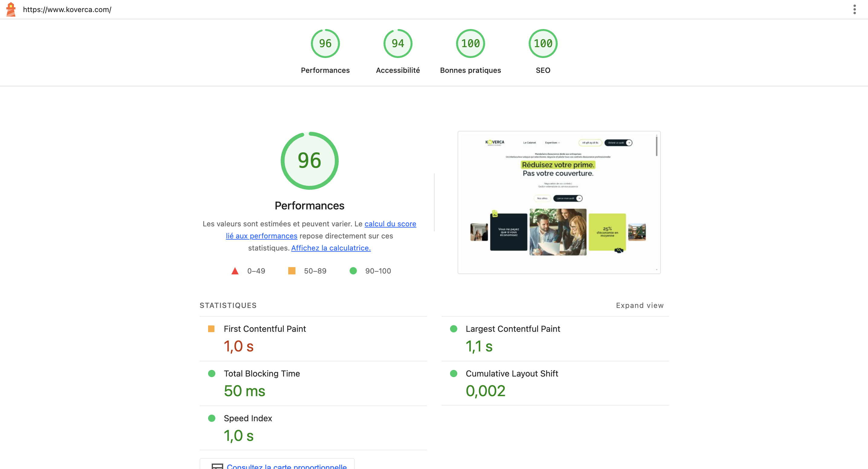This screenshot has width=868, height=469.
Task: Expand the First Contentful Paint metric
Action: (313, 339)
